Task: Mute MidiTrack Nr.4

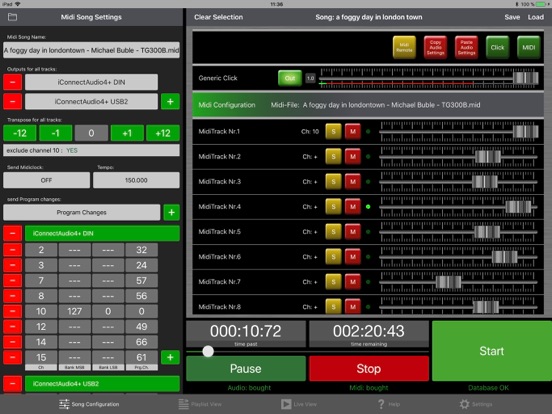Action: [353, 207]
